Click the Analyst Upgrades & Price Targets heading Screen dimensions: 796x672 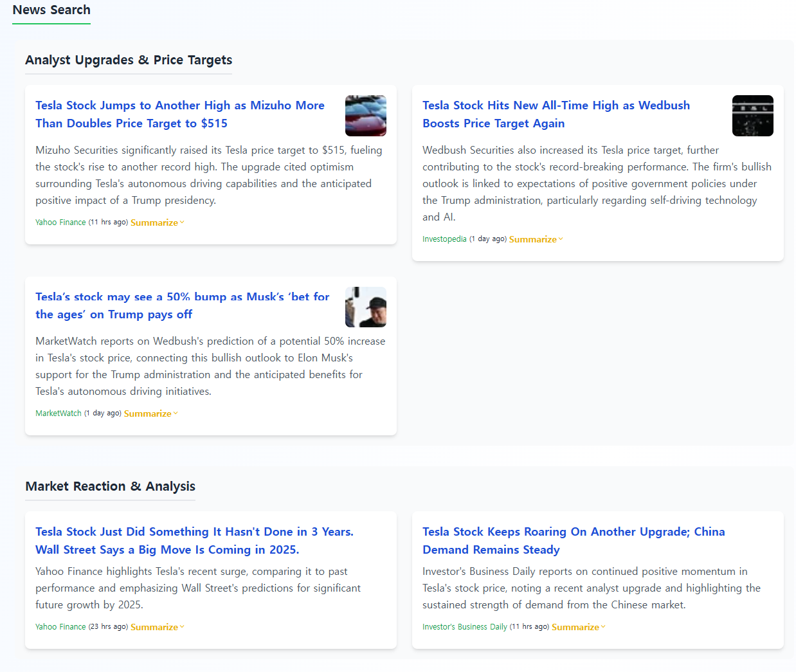pos(129,60)
